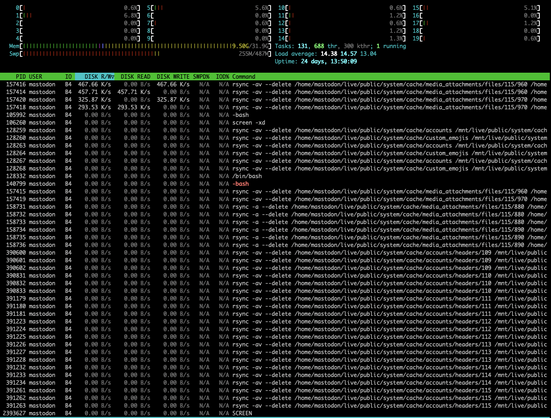Select rsync process PID 157419
This screenshot has height=418, width=551.
click(x=276, y=199)
